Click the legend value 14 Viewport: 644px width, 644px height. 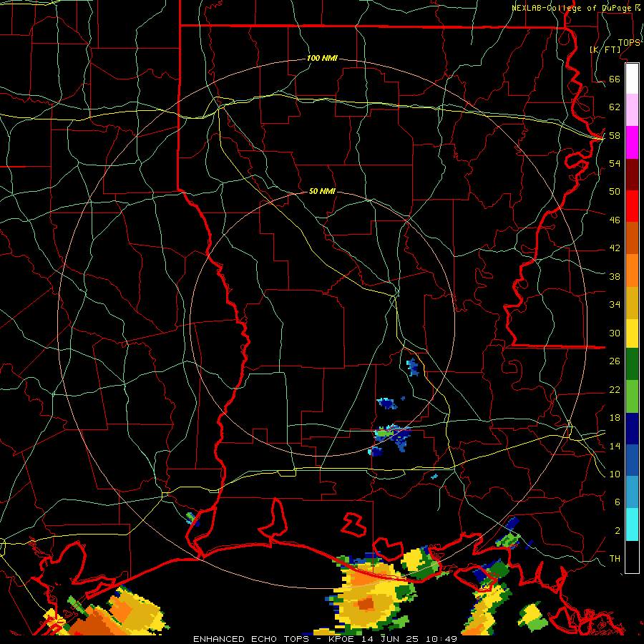tap(615, 447)
